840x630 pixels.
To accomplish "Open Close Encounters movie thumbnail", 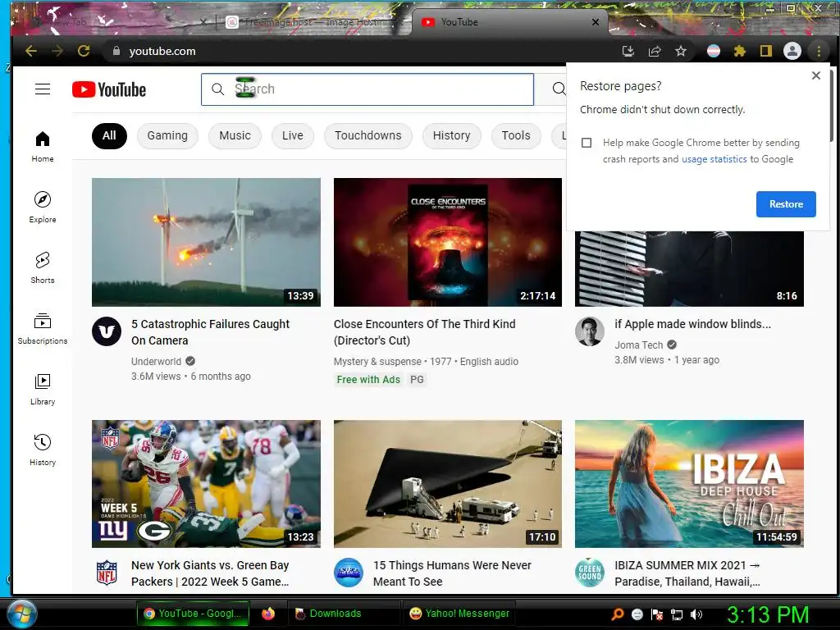I will tap(448, 242).
